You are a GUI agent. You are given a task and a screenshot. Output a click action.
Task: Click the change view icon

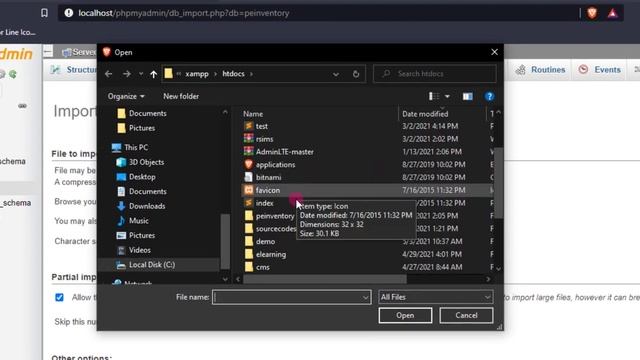click(x=434, y=96)
